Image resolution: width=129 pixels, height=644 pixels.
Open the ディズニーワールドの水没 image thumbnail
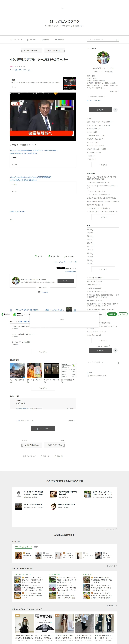click(51, 371)
